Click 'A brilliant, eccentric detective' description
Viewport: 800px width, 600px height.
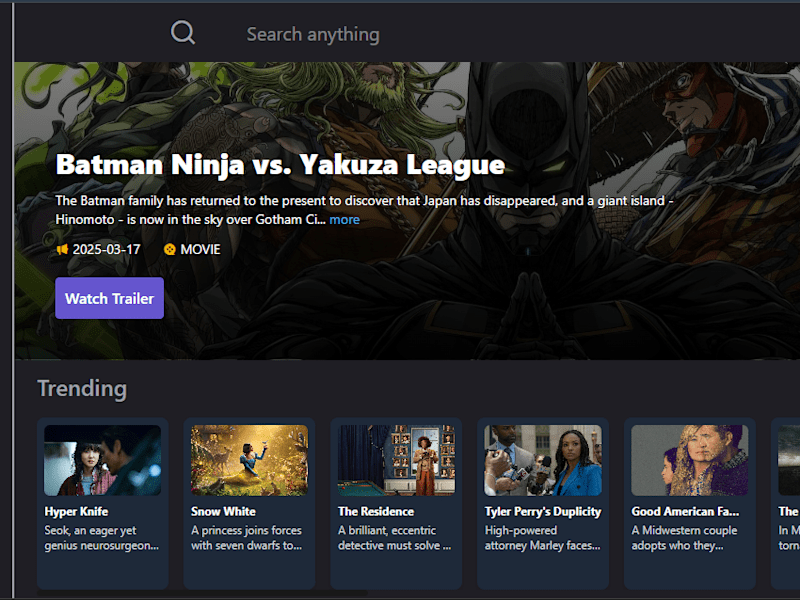pyautogui.click(x=394, y=538)
